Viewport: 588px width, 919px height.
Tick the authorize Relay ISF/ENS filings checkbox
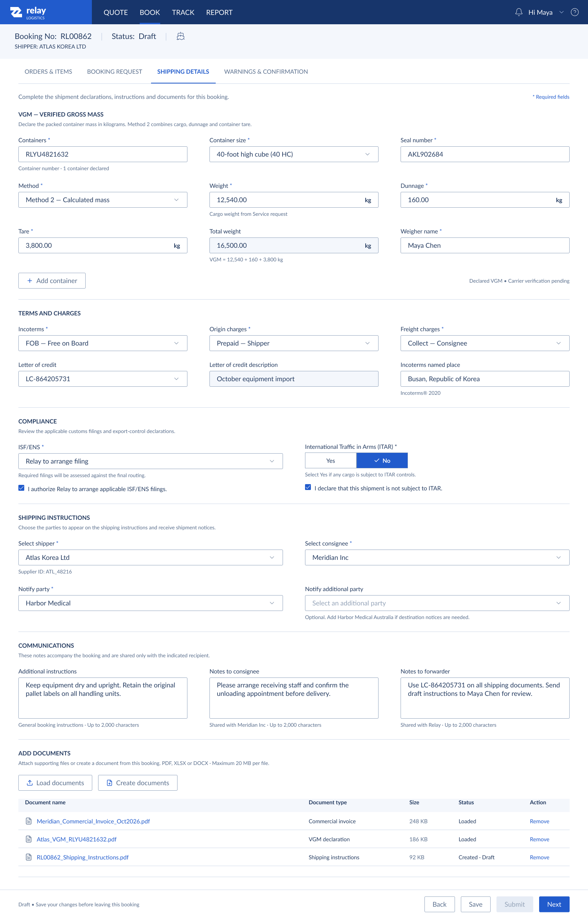21,487
